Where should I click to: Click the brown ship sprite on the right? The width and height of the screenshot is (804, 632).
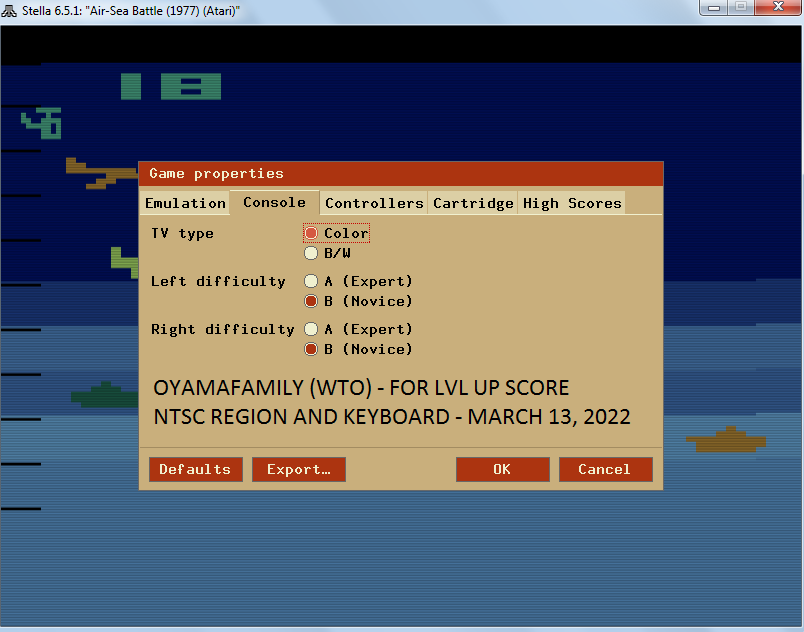(x=725, y=439)
